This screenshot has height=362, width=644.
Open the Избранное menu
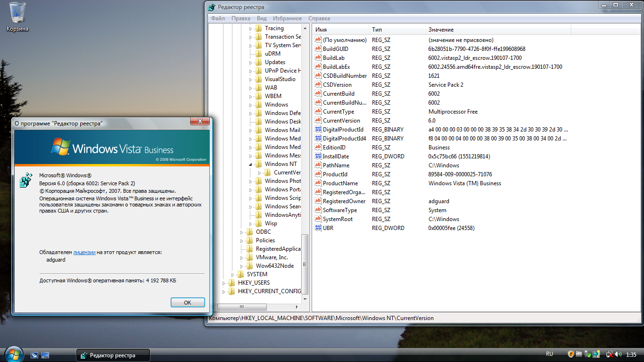[287, 18]
